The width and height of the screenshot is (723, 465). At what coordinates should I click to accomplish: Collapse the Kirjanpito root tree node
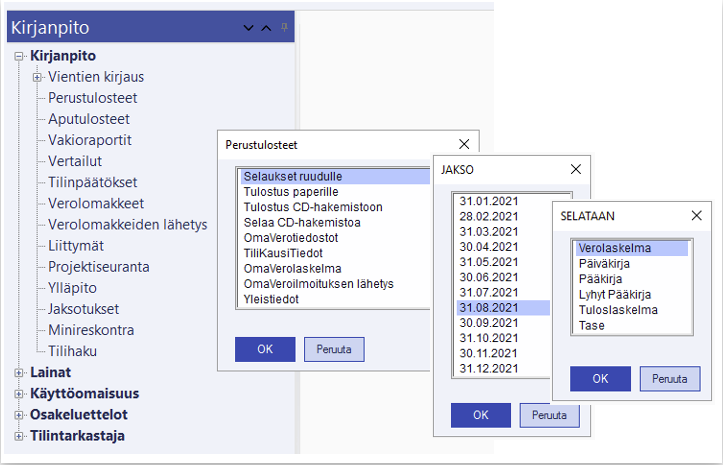(19, 56)
